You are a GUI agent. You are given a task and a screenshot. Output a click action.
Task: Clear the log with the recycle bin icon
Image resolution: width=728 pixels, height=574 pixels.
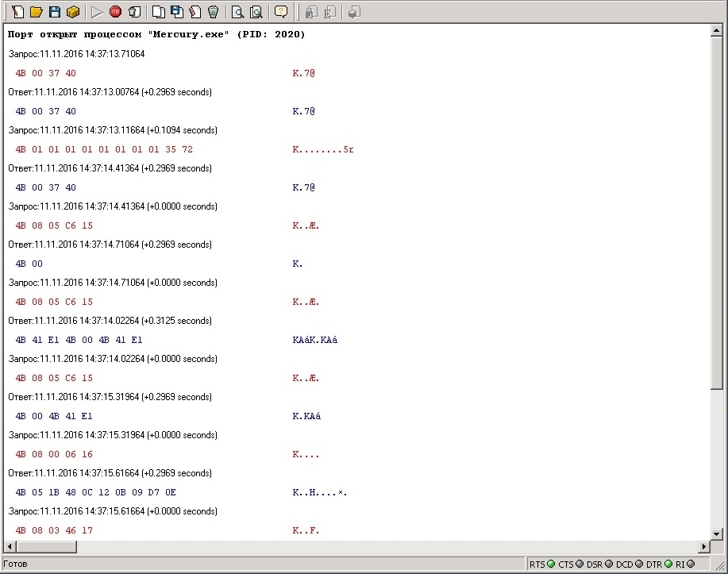coord(213,12)
